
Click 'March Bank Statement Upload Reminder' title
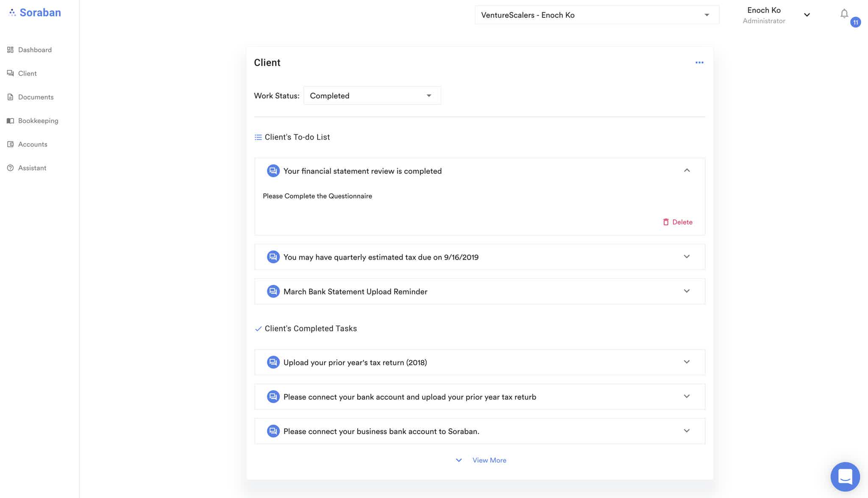[355, 291]
